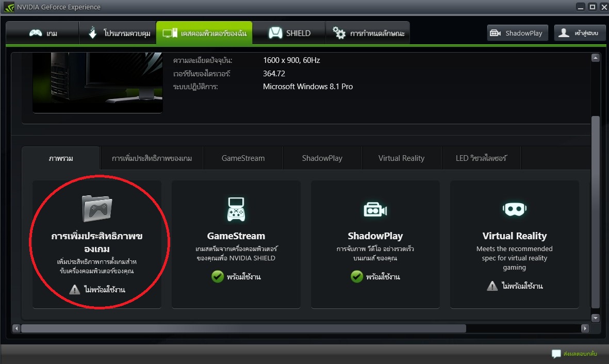Switch to the LED วิชวลไลเซอร์ sub-tab
Image resolution: width=609 pixels, height=364 pixels.
pos(481,158)
